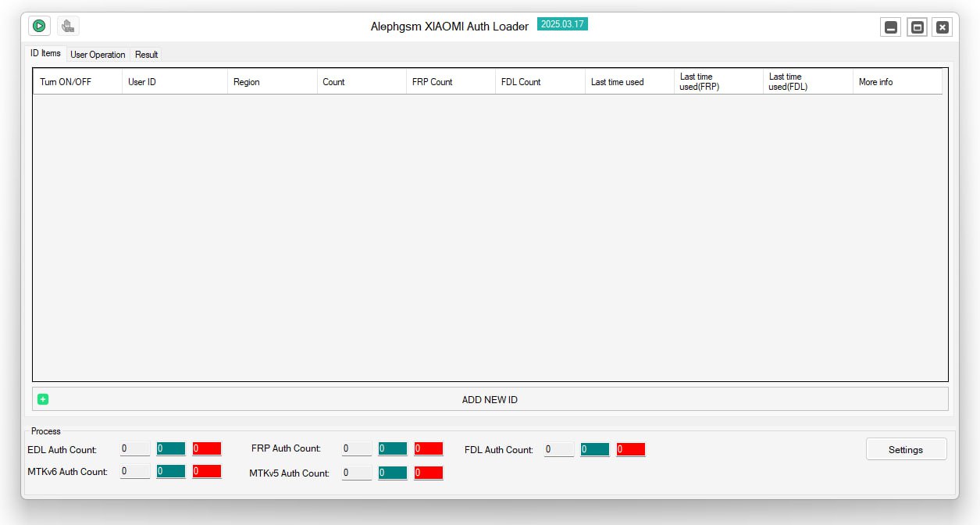Click the FRP Count column header
Image resolution: width=980 pixels, height=525 pixels.
click(x=451, y=81)
